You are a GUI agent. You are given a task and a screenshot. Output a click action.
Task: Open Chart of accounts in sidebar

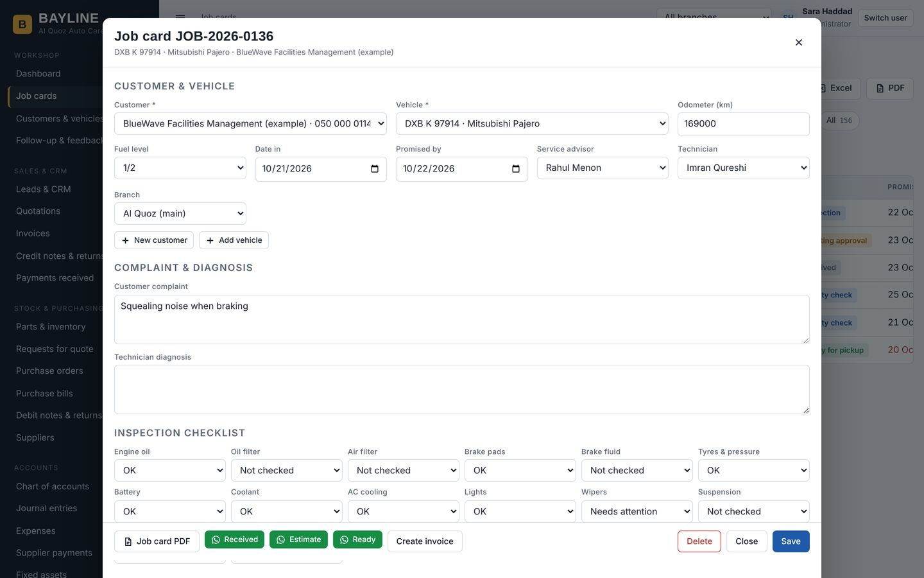pyautogui.click(x=53, y=487)
